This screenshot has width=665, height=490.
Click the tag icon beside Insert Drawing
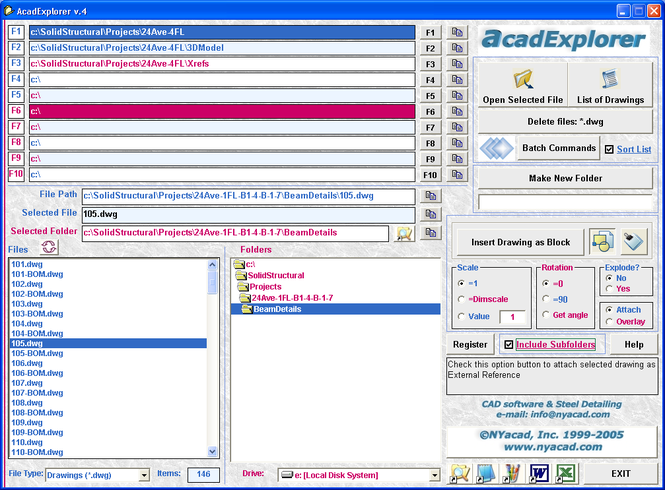(634, 242)
